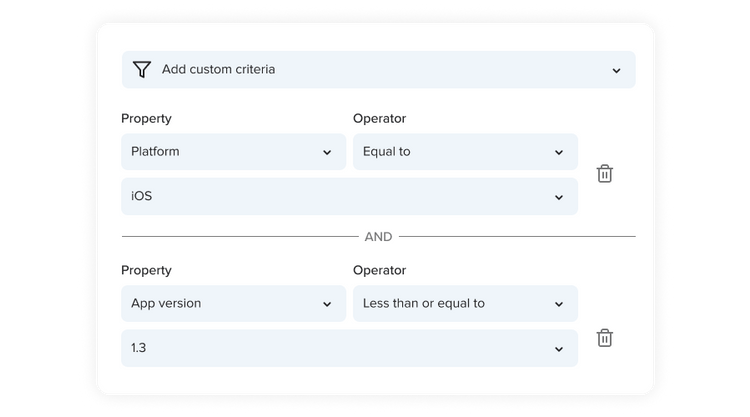This screenshot has height=417, width=750.
Task: Click the funnel filter icon
Action: point(142,70)
